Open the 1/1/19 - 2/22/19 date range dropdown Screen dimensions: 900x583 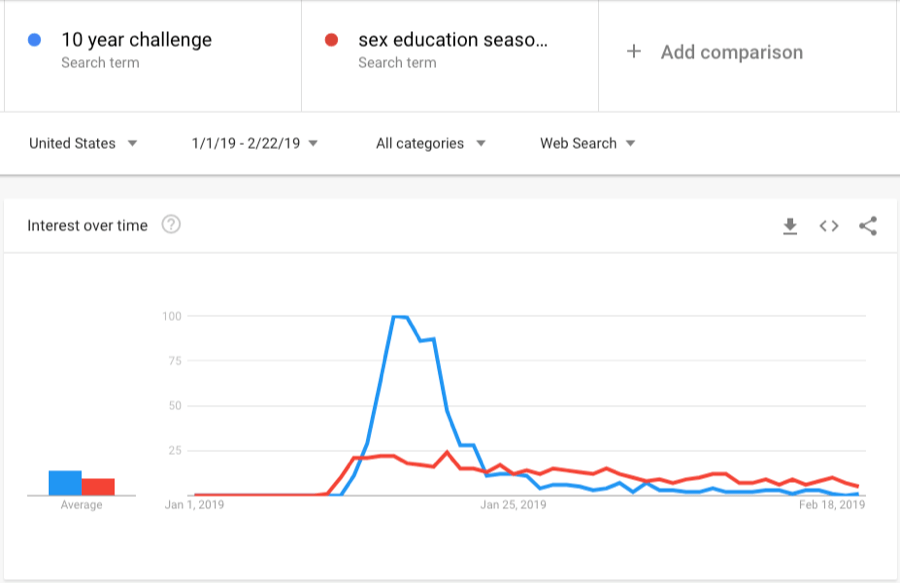pos(254,143)
